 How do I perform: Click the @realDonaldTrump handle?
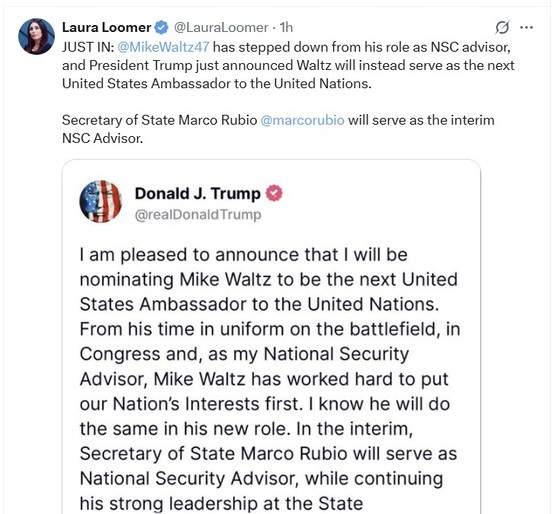pos(198,214)
